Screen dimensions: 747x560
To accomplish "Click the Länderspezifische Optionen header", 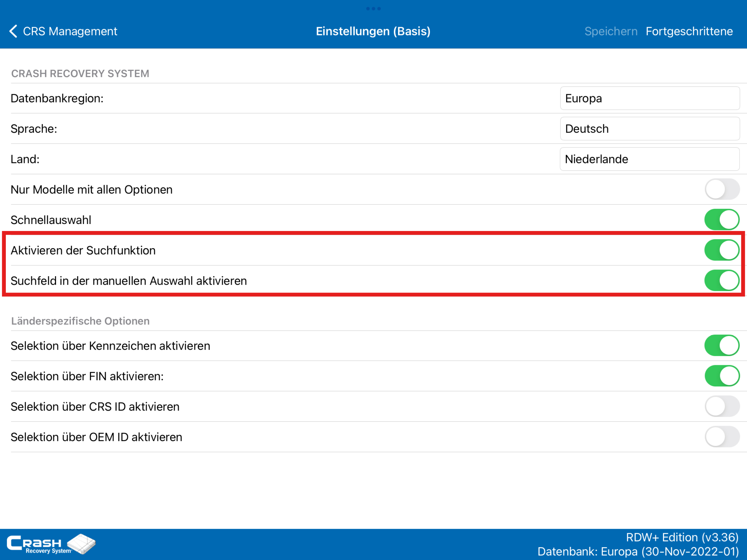I will [80, 321].
